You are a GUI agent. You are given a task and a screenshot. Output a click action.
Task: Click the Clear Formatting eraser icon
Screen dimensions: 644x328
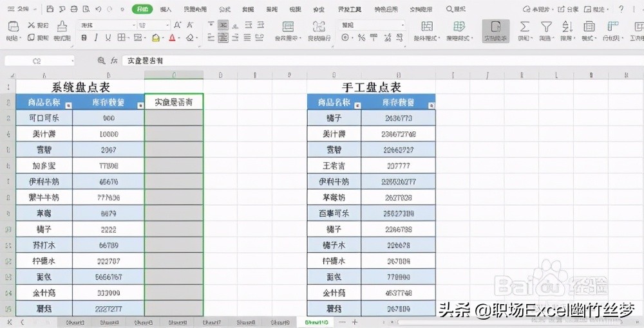[x=189, y=38]
